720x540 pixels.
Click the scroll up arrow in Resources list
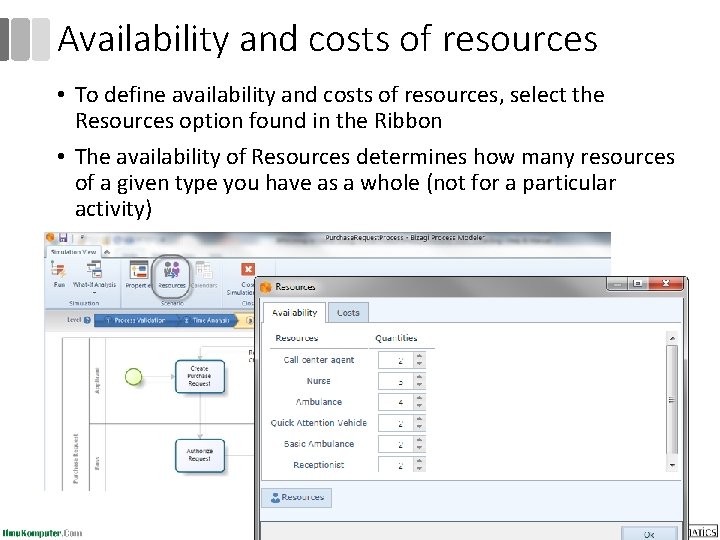pyautogui.click(x=672, y=338)
